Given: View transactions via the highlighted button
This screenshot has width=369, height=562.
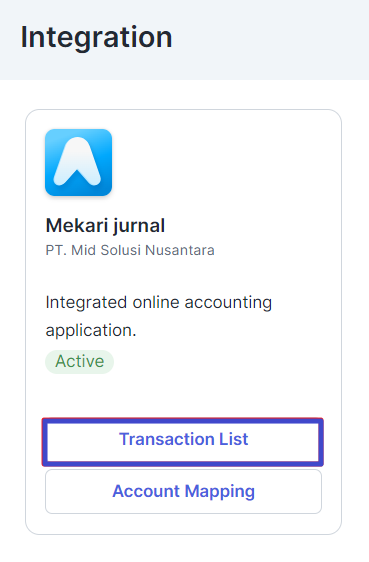Looking at the screenshot, I should (183, 442).
